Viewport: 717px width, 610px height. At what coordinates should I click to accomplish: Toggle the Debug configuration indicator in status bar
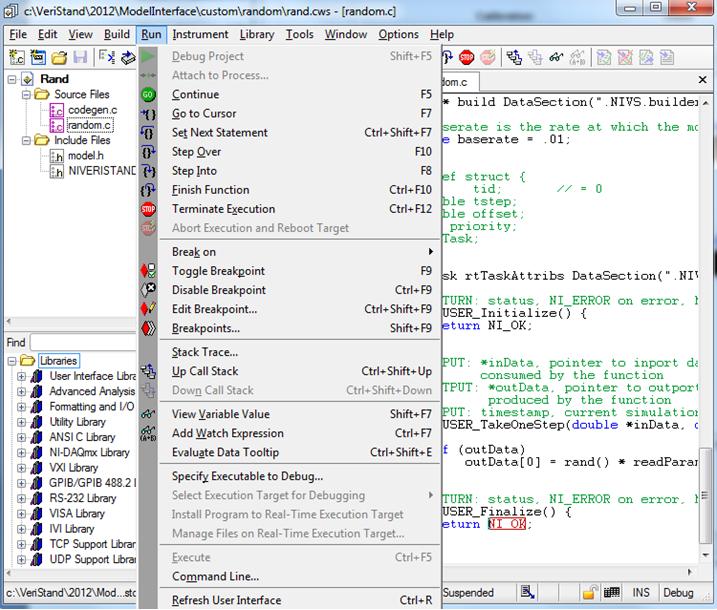tap(677, 593)
